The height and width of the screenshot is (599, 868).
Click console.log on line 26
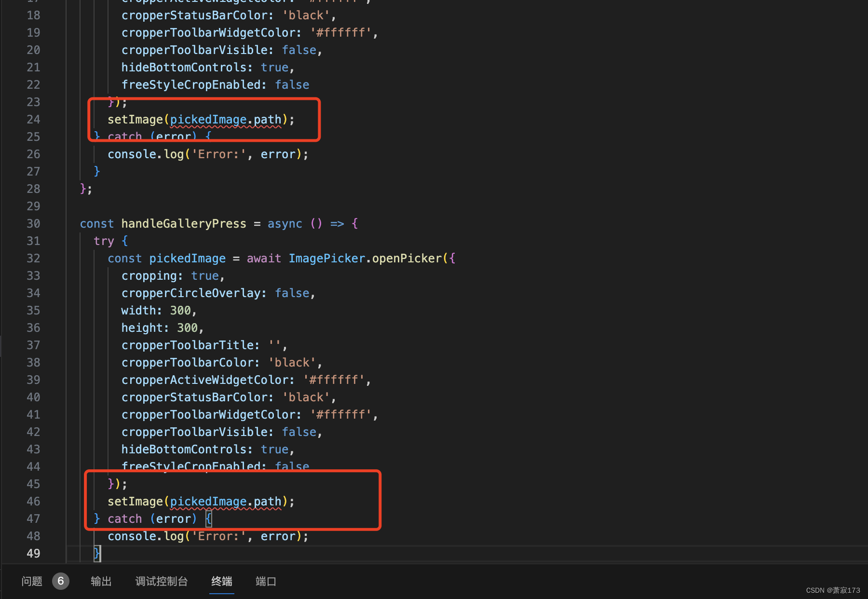click(x=146, y=154)
